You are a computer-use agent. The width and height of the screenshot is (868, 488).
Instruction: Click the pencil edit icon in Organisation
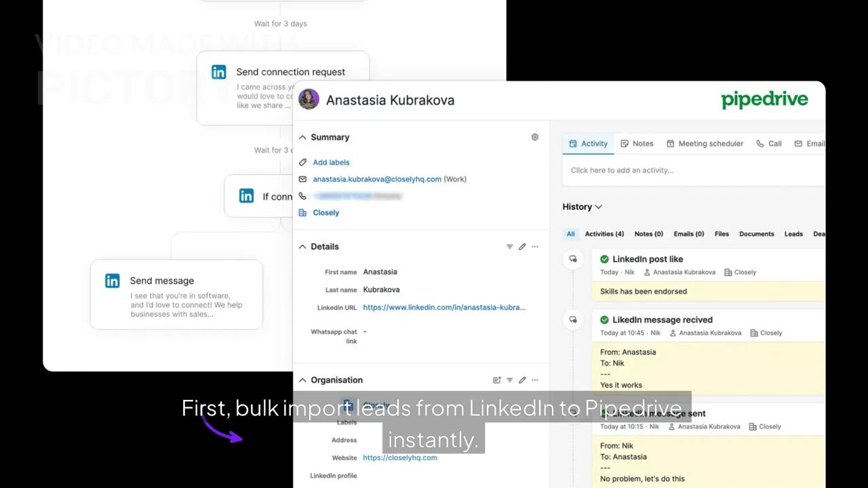click(x=522, y=380)
